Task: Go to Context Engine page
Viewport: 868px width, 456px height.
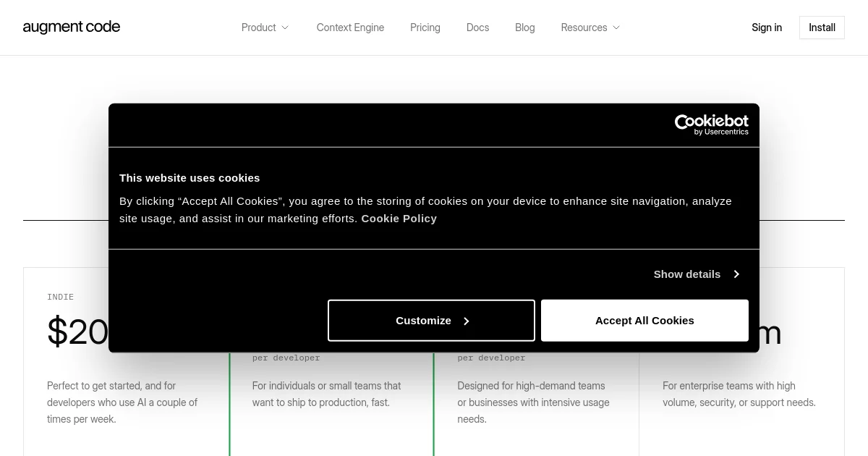Action: 350,28
